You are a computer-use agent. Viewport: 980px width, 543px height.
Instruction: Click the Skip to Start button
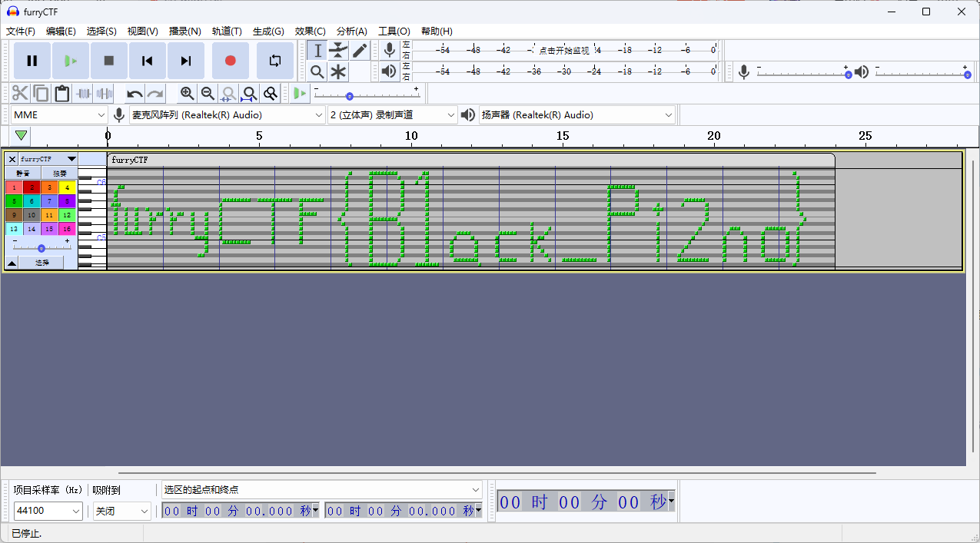point(147,61)
